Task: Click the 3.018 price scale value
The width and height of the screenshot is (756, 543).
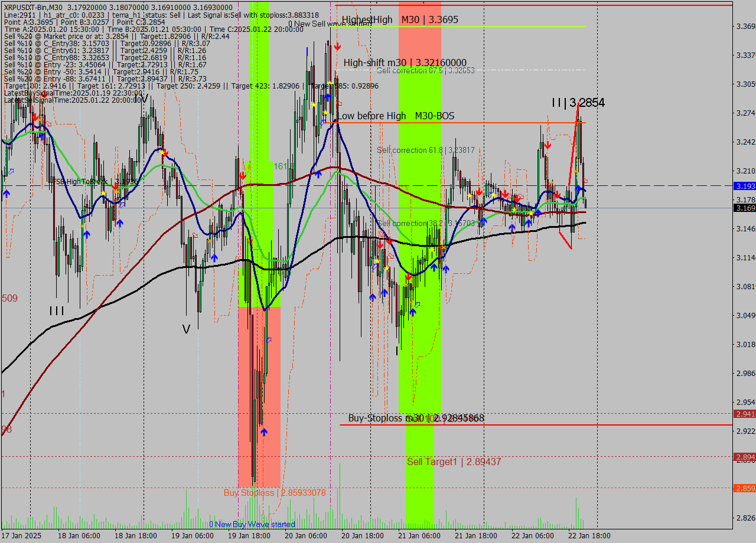Action: 745,345
